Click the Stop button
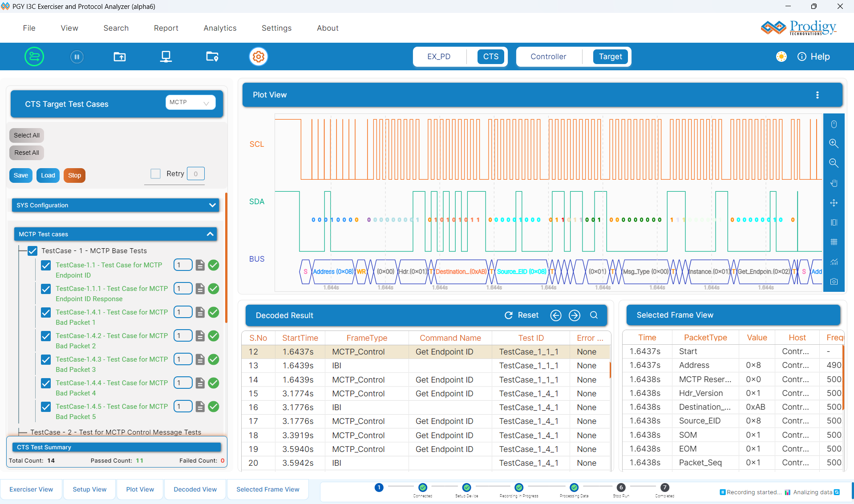Image resolution: width=854 pixels, height=504 pixels. pos(74,175)
